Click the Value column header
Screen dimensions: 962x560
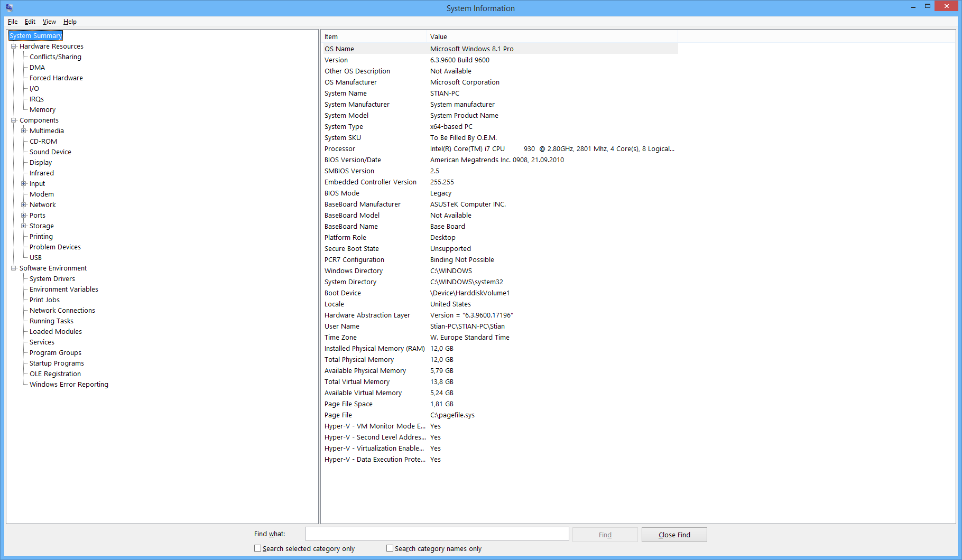552,36
